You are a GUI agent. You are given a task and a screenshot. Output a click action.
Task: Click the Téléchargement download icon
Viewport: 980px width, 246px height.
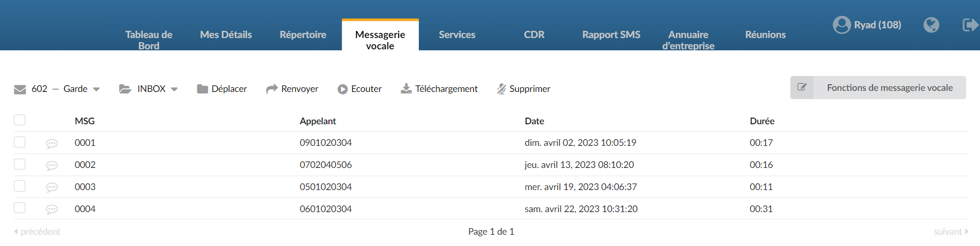click(406, 89)
